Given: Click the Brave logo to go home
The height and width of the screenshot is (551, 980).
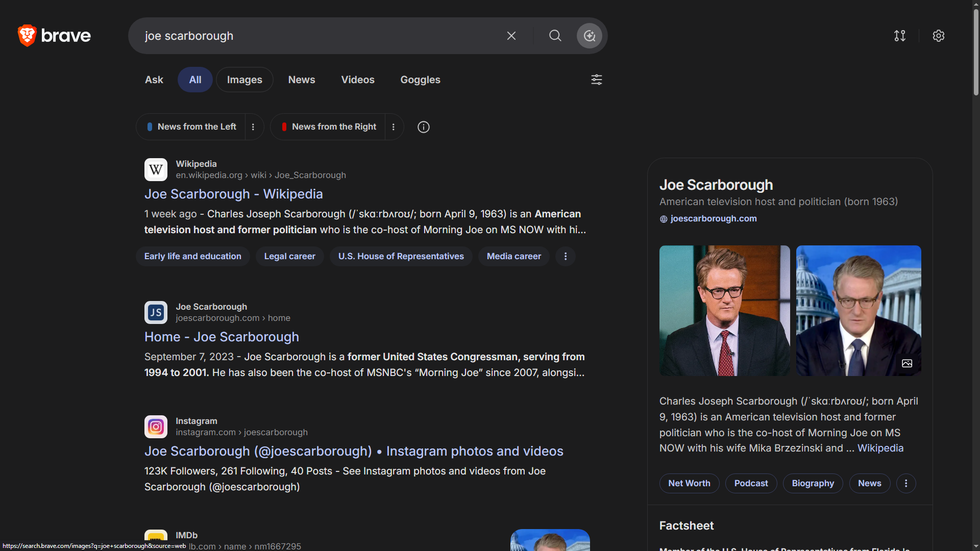Looking at the screenshot, I should click(x=54, y=36).
